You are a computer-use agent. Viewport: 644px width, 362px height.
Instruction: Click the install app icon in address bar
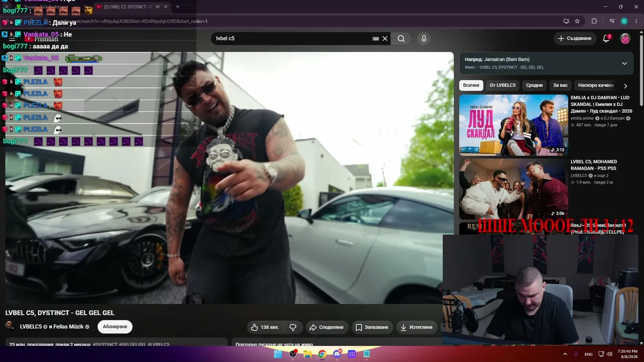tap(566, 21)
